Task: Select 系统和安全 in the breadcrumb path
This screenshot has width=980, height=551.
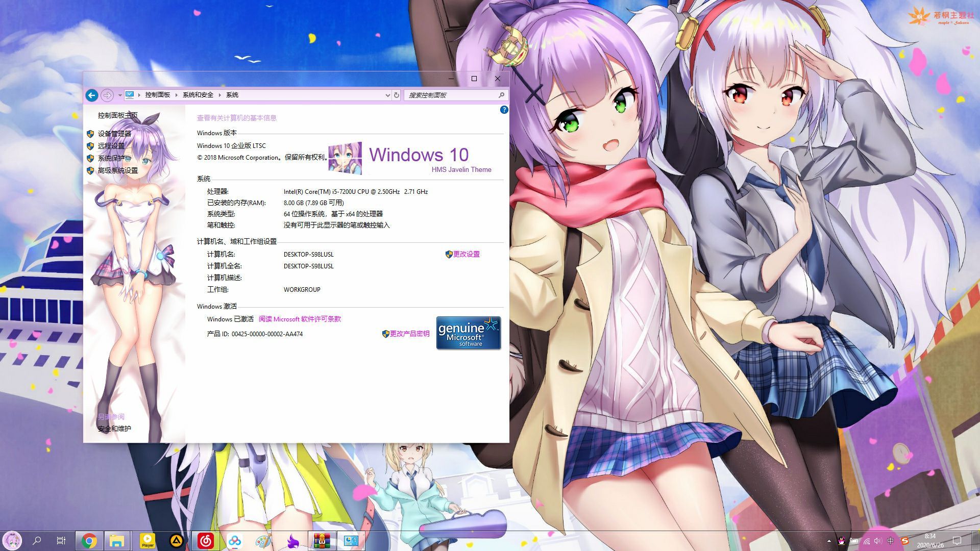Action: tap(198, 95)
